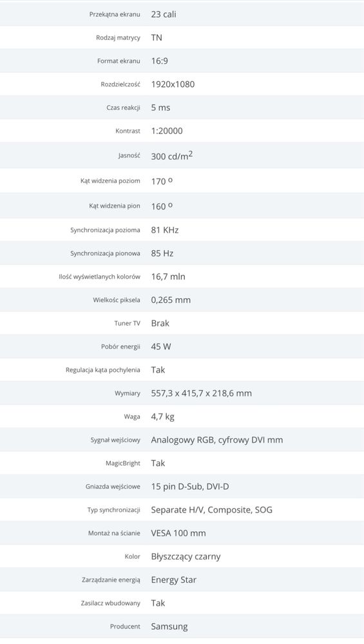Click the Producent value Samsung
The image size is (364, 644).
coord(169,627)
